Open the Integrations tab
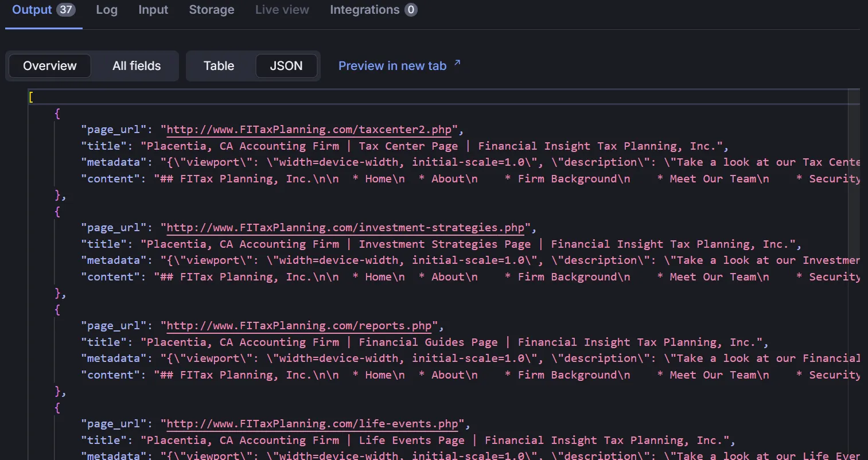 coord(373,10)
